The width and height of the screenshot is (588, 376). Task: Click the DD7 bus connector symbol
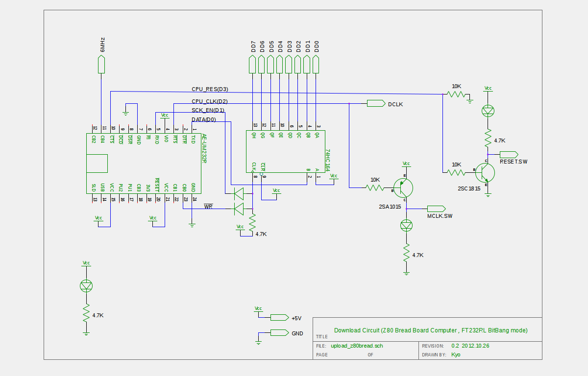(252, 64)
